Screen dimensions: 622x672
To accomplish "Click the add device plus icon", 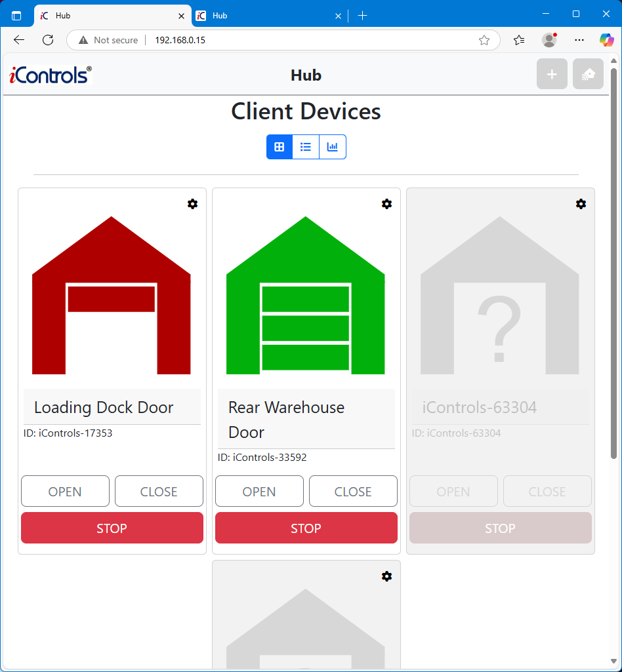I will pyautogui.click(x=552, y=75).
